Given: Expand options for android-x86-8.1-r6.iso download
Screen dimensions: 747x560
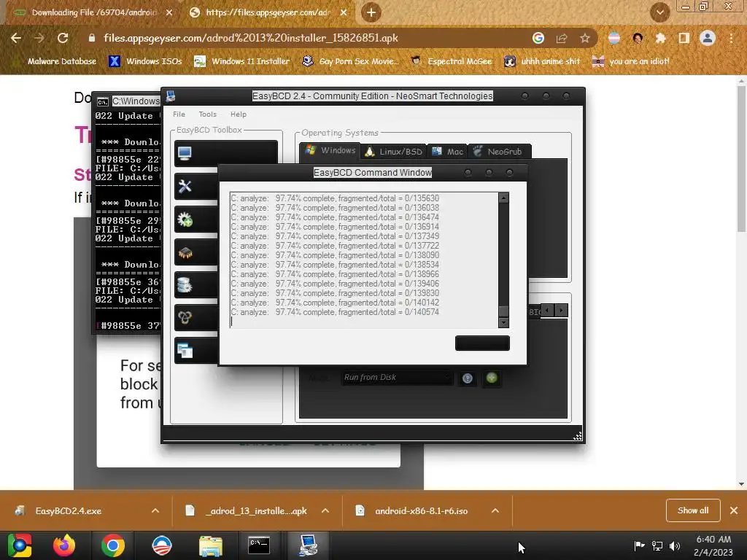Looking at the screenshot, I should click(495, 511).
